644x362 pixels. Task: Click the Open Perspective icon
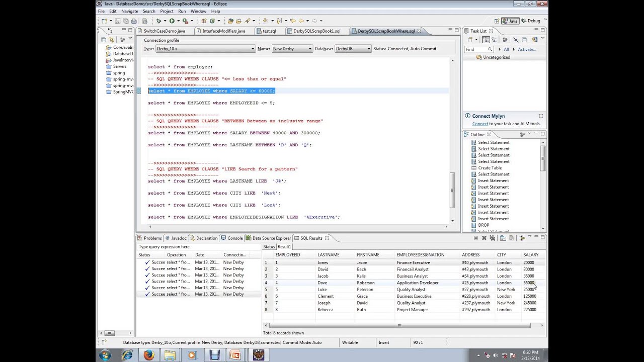497,21
